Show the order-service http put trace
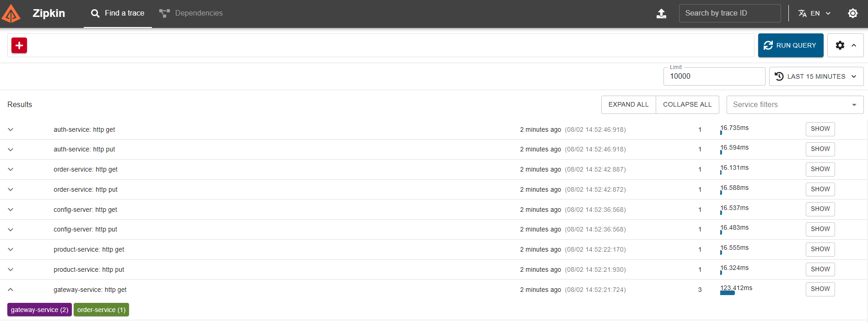Image resolution: width=868 pixels, height=323 pixels. (820, 189)
